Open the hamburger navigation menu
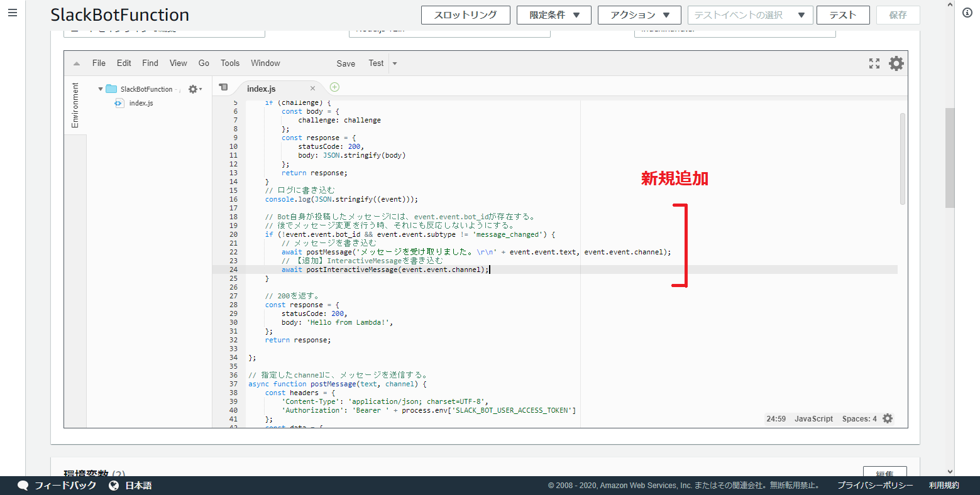This screenshot has height=495, width=980. click(x=13, y=13)
